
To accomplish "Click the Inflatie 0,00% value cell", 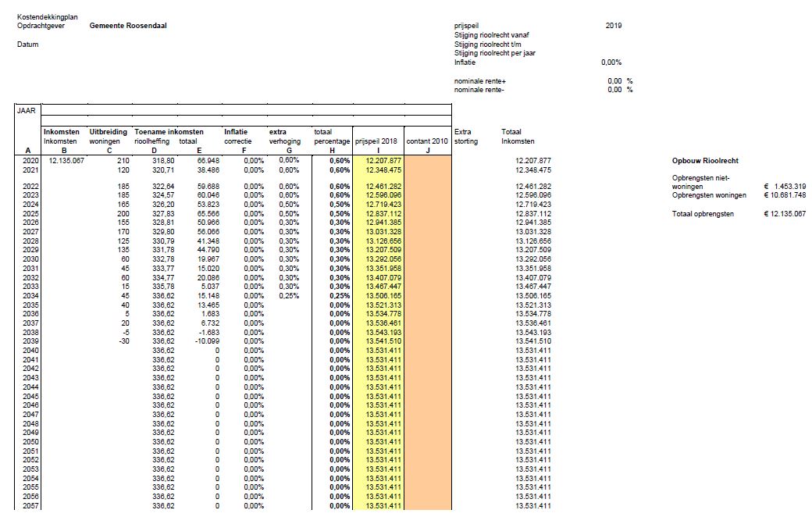I will [x=611, y=62].
